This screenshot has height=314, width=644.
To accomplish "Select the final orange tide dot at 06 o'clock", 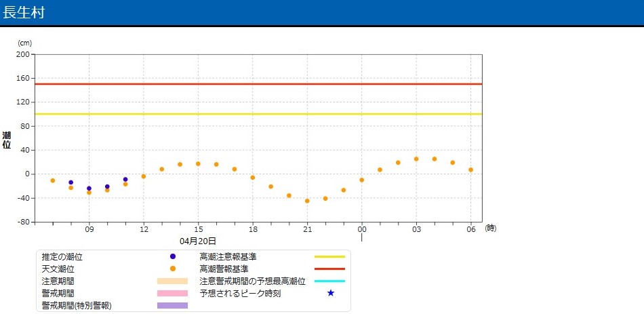I will click(x=470, y=170).
